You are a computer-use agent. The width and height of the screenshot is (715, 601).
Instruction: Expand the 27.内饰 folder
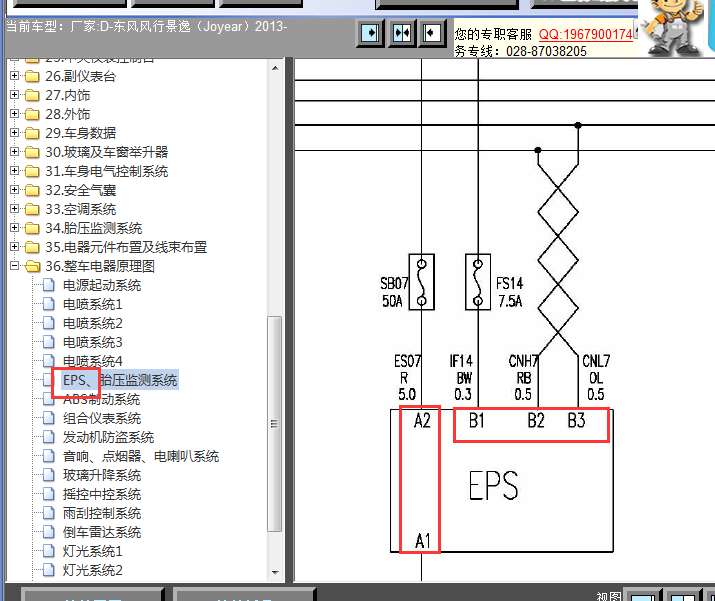click(14, 94)
